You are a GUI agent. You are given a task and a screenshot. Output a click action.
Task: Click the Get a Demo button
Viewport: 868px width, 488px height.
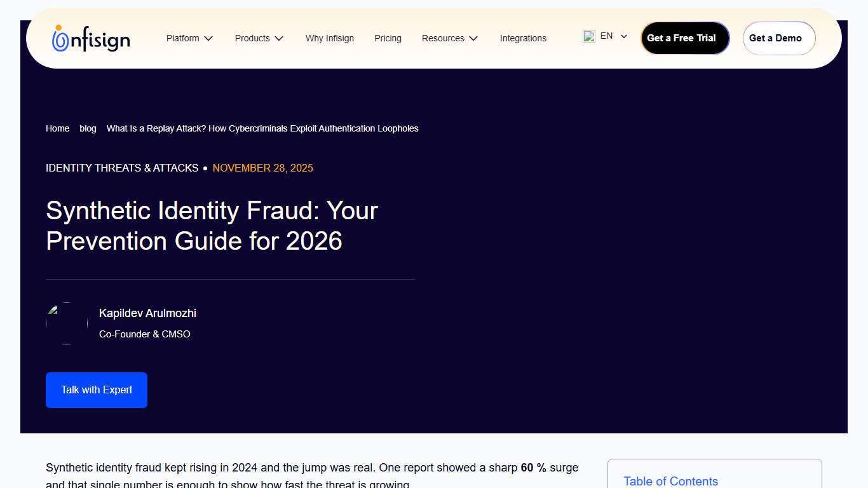click(x=778, y=38)
